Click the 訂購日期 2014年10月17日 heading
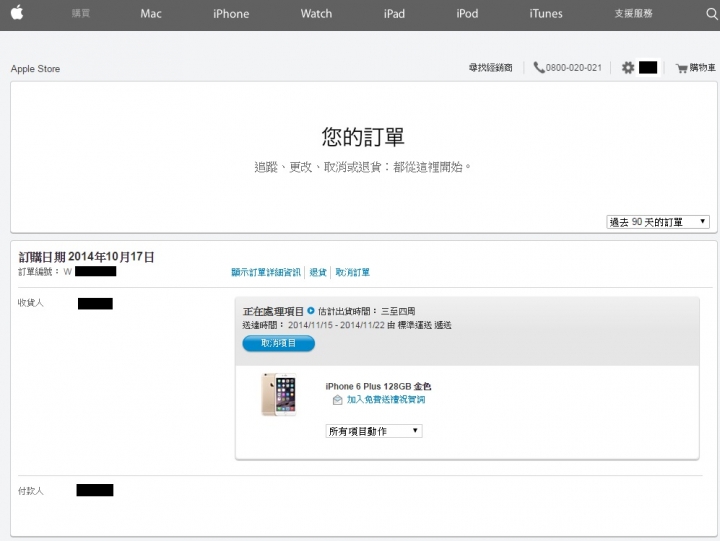 (86, 257)
